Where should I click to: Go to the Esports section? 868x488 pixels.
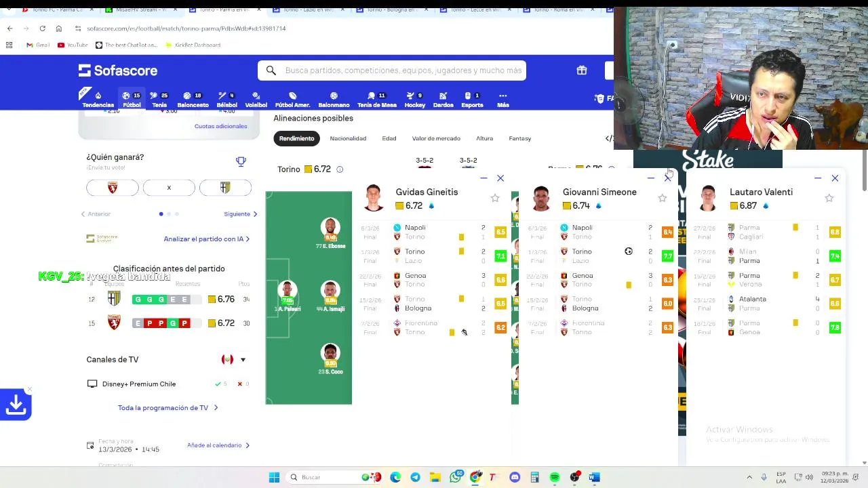point(472,100)
